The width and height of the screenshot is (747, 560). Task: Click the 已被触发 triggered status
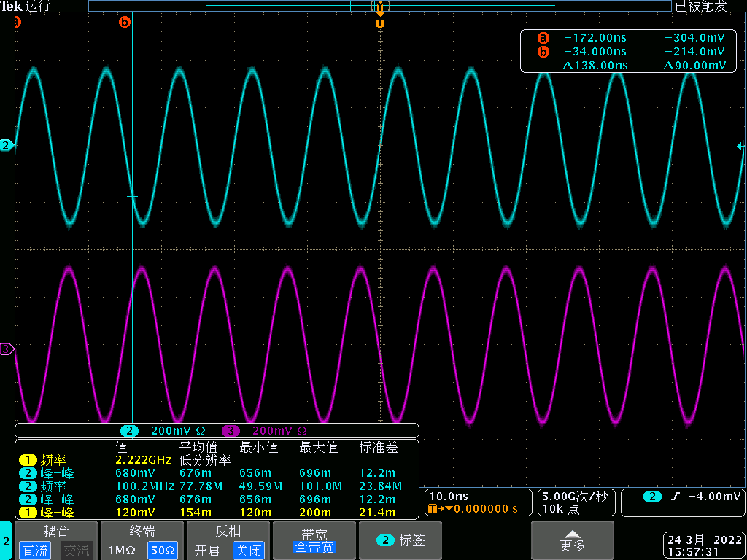pyautogui.click(x=701, y=6)
